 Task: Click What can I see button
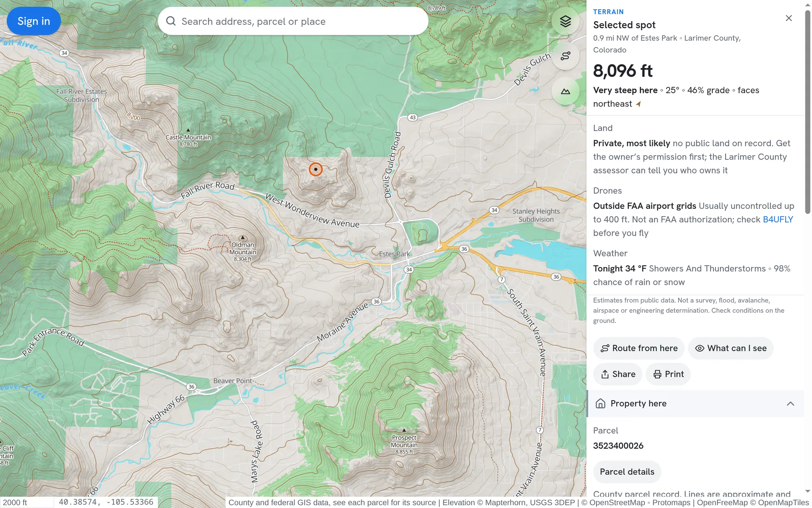click(x=730, y=348)
